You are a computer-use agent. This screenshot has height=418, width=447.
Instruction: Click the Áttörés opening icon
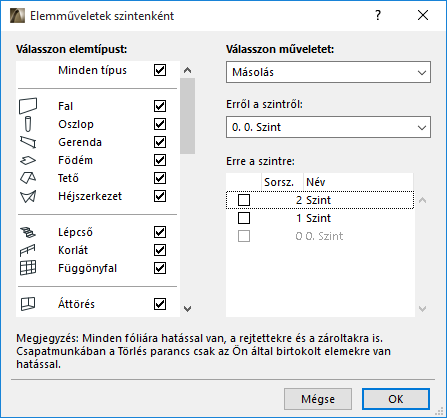(x=28, y=304)
